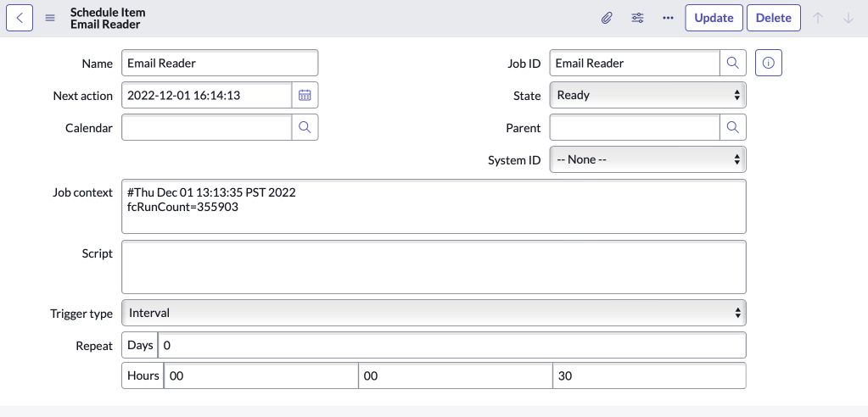Open the more options ellipsis menu

point(668,18)
